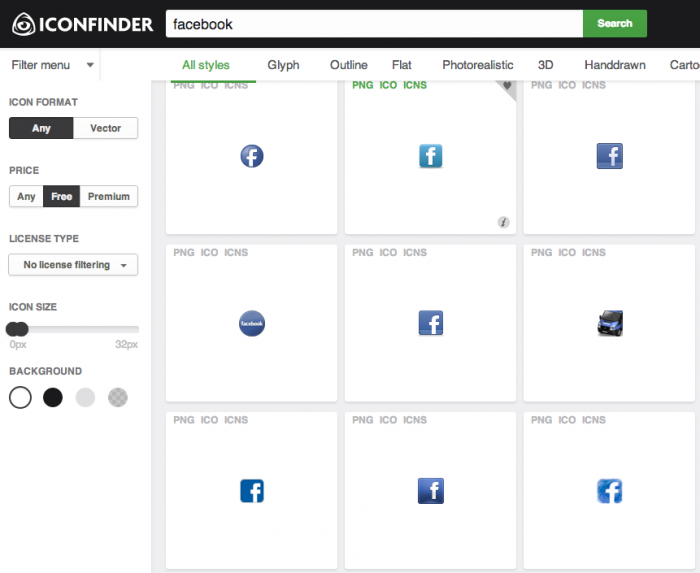The height and width of the screenshot is (573, 700).
Task: Choose the black background swatch
Action: 53,397
